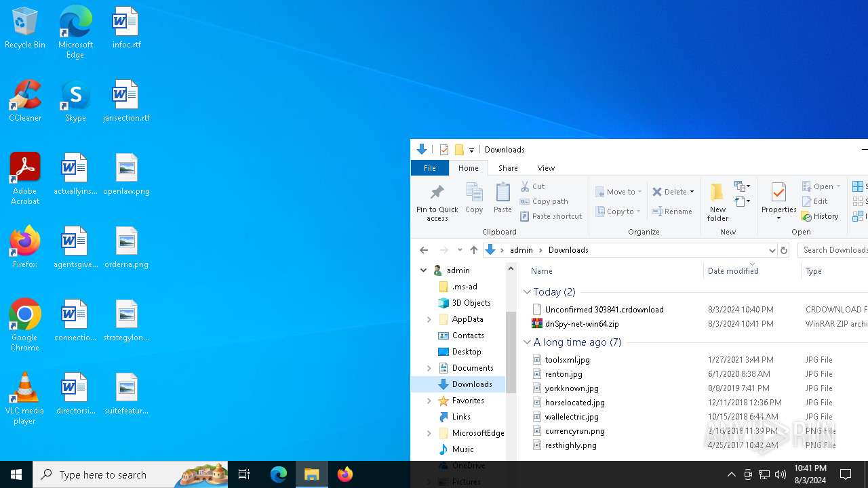This screenshot has width=868, height=488.
Task: Select infoc.rtf desktop file
Action: click(x=126, y=28)
